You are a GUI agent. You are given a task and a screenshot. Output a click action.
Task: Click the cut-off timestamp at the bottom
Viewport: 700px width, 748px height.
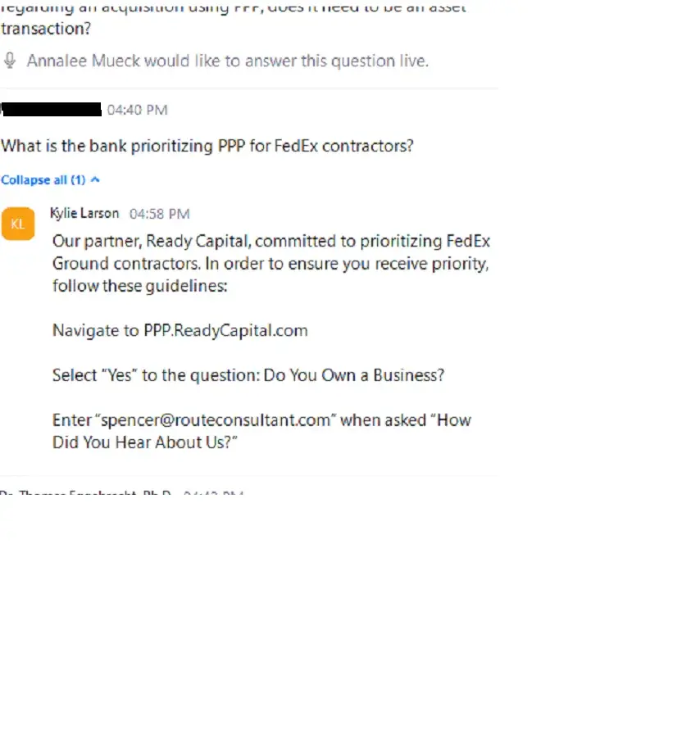coord(213,493)
